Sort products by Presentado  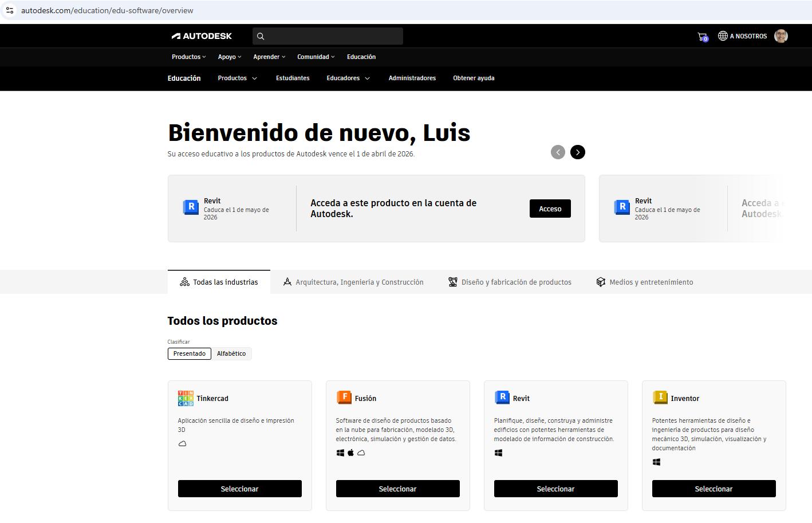(x=190, y=353)
